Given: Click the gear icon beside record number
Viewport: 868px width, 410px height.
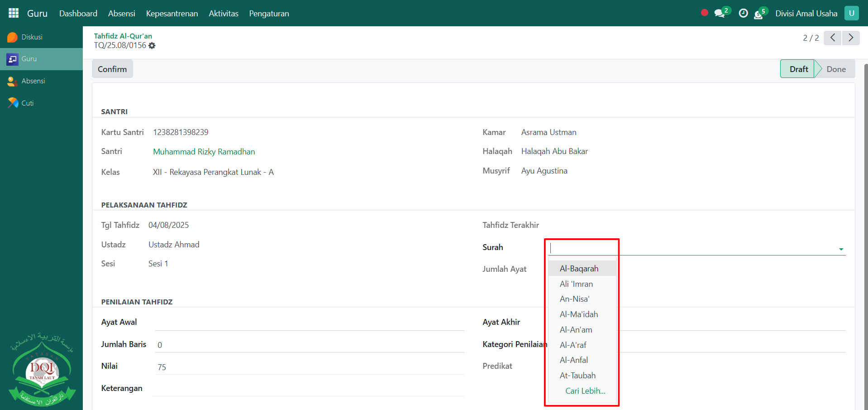Looking at the screenshot, I should click(152, 46).
